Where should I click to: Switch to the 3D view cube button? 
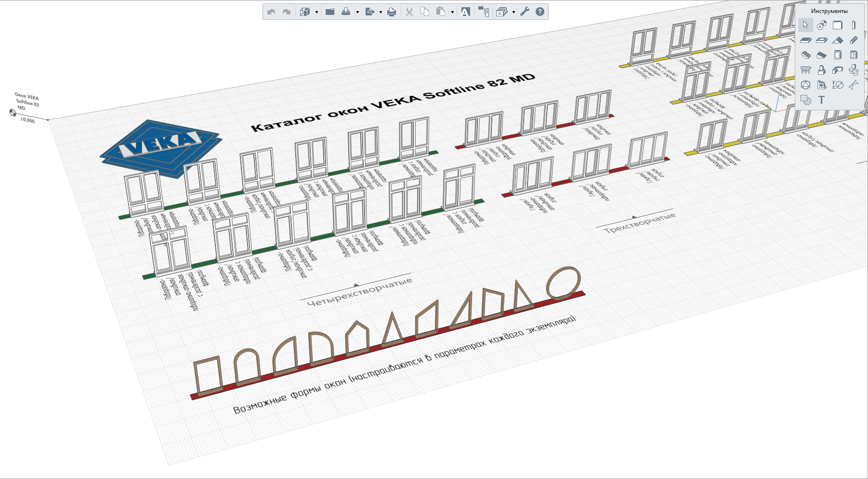pyautogui.click(x=304, y=12)
